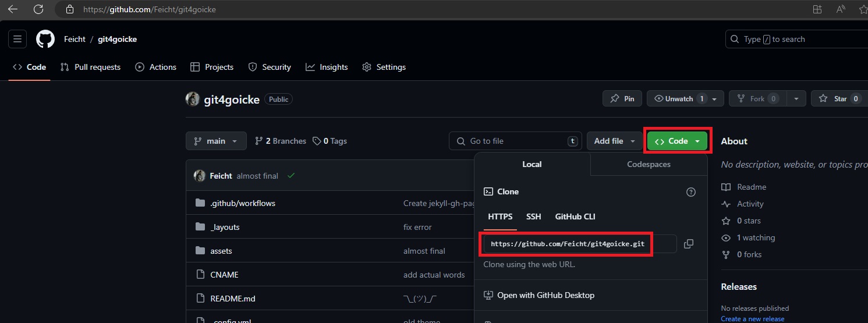Toggle the green Code dropdown button
868x323 pixels.
click(x=677, y=141)
